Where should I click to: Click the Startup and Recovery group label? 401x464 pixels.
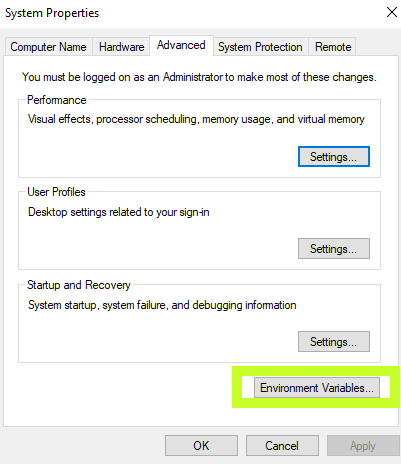click(79, 285)
